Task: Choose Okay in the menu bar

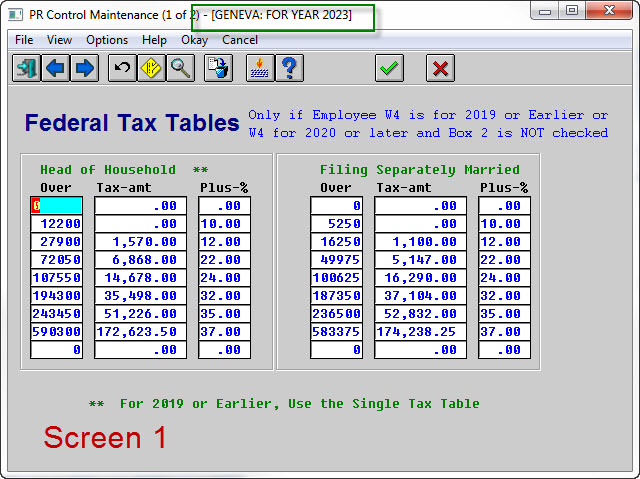Action: [194, 40]
